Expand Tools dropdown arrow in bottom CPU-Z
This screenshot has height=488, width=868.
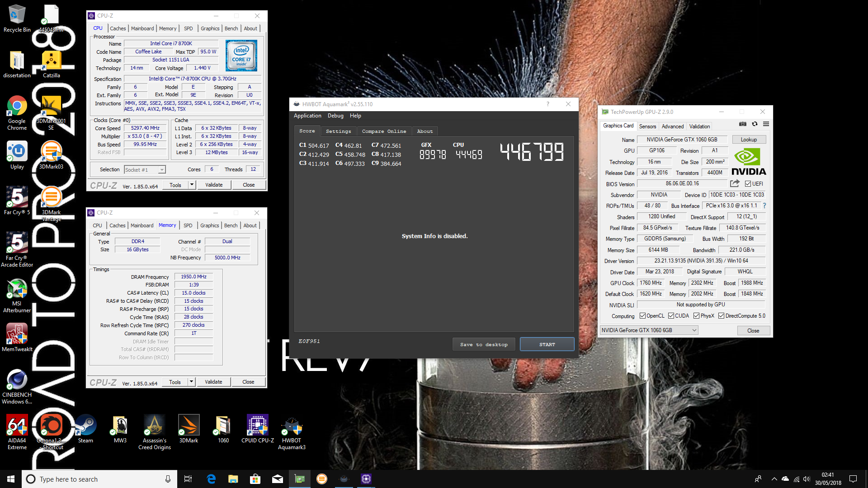click(191, 382)
